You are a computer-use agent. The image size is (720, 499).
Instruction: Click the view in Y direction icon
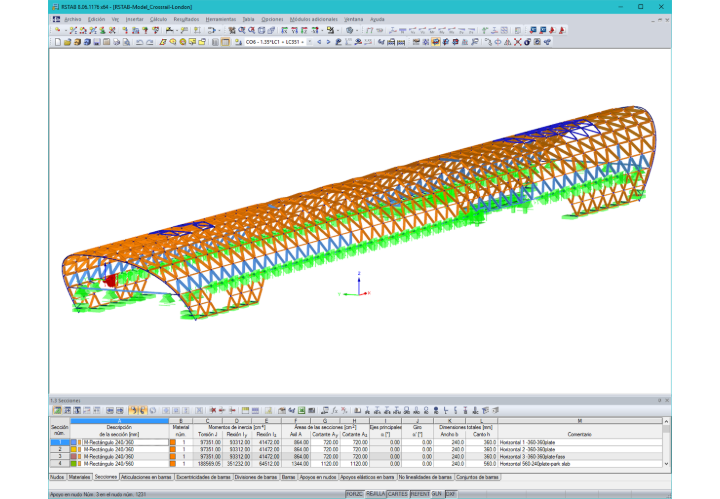click(295, 30)
